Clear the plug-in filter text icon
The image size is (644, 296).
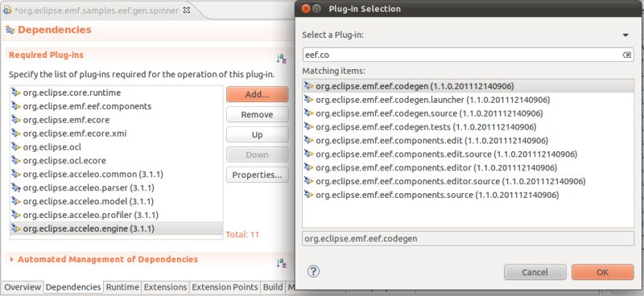[x=627, y=55]
